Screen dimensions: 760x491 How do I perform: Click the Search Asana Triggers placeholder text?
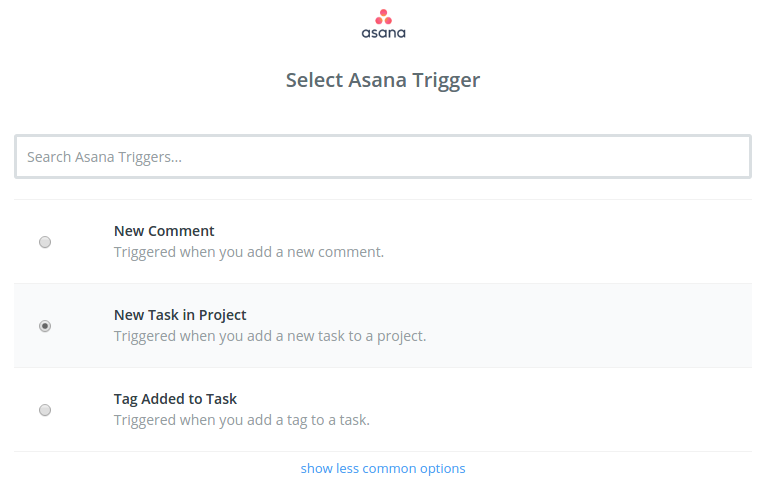coord(104,157)
